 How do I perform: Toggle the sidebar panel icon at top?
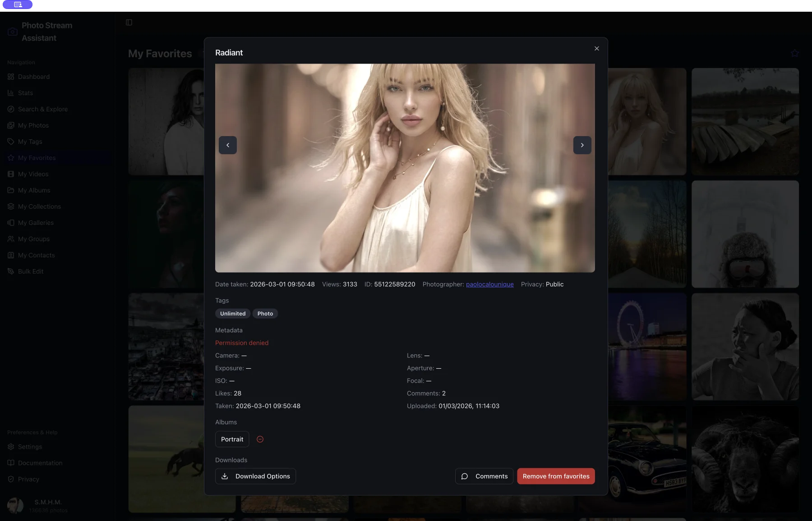129,22
